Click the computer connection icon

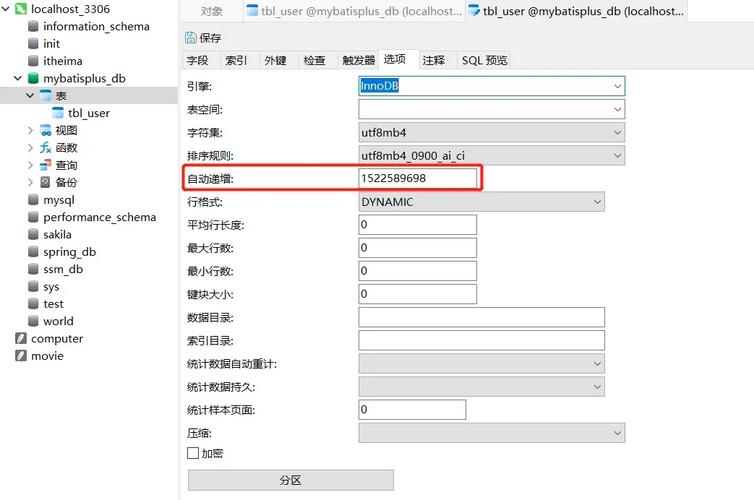click(21, 338)
